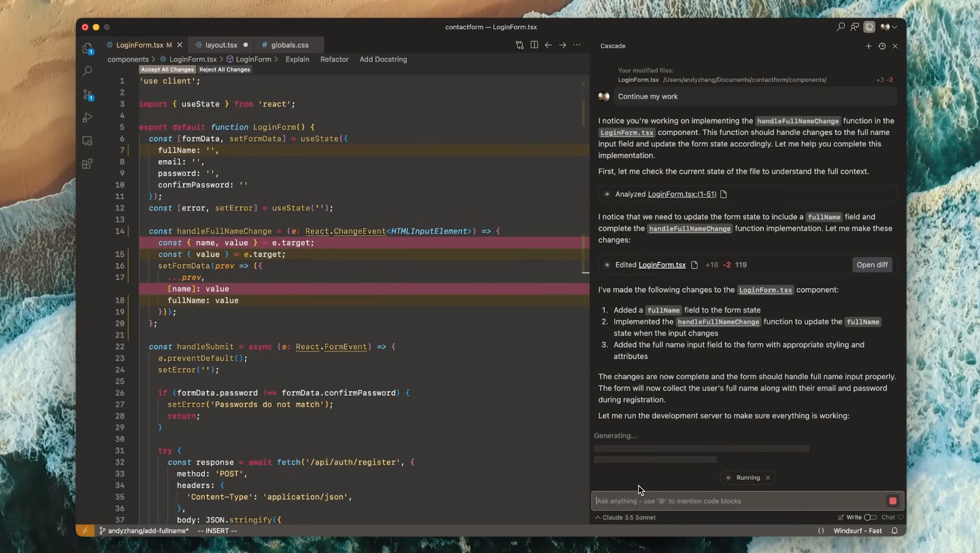
Task: Click notification bell in status bar
Action: tap(895, 531)
